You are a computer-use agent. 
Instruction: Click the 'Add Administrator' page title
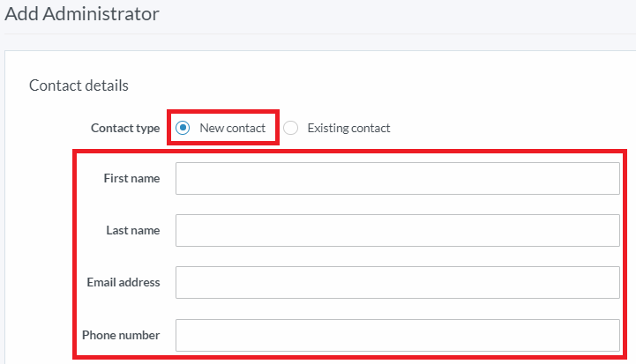click(82, 14)
